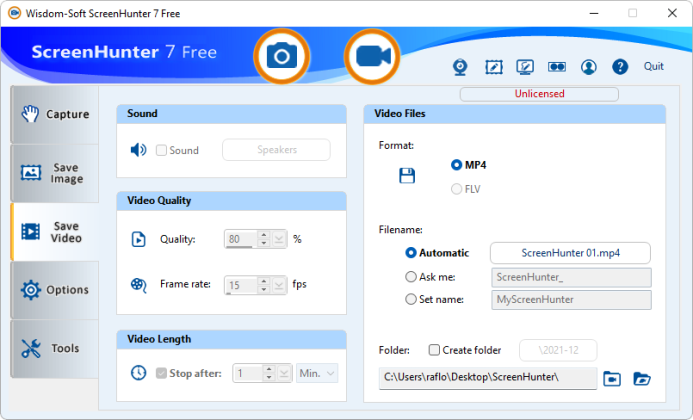Close the ScreenHunter window
Screen dimensions: 693x420
pos(672,13)
